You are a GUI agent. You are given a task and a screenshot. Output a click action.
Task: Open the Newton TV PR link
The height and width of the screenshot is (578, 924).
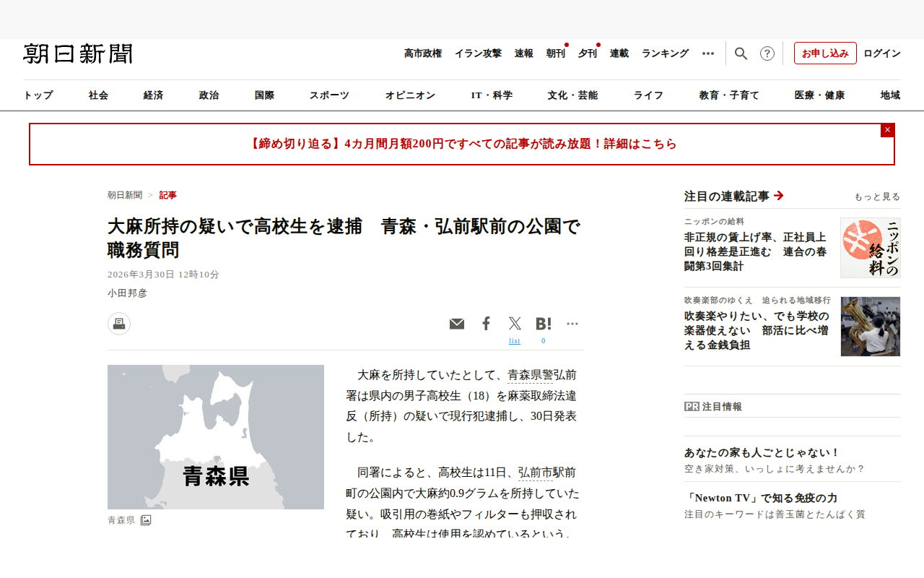(761, 498)
